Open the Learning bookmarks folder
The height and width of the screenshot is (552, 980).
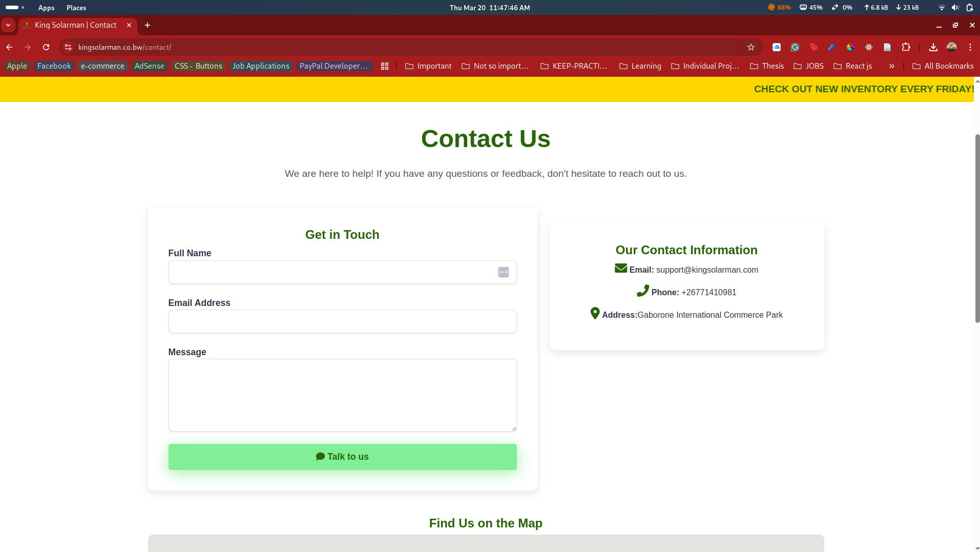pos(640,66)
